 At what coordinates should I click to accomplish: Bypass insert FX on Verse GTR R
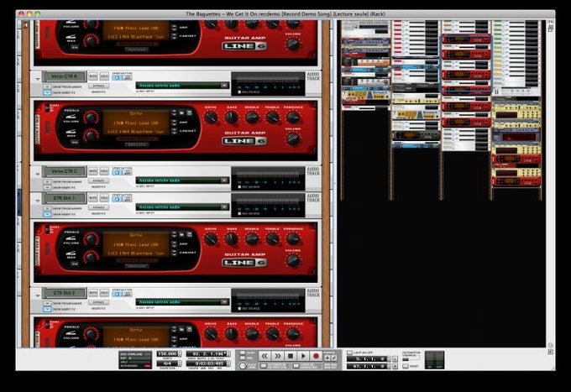click(99, 86)
